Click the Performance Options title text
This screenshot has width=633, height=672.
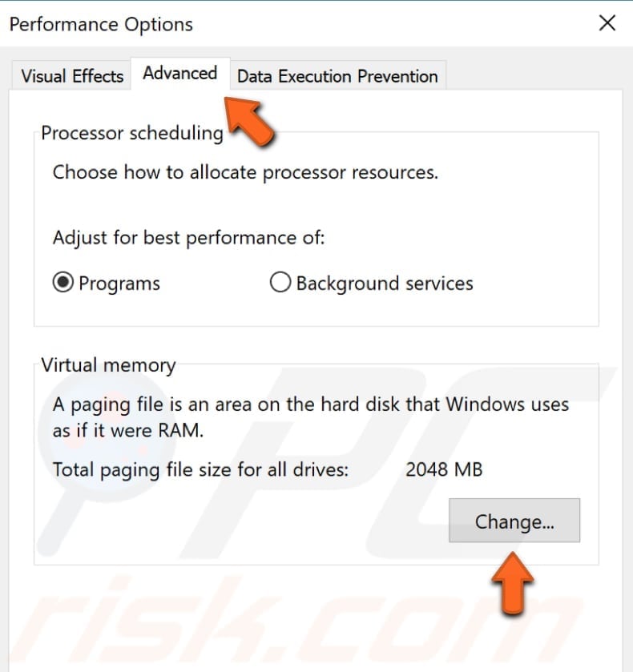[100, 24]
